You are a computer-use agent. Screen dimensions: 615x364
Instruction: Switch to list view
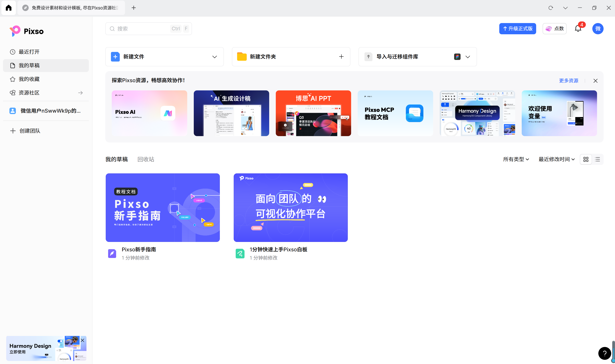pos(597,159)
